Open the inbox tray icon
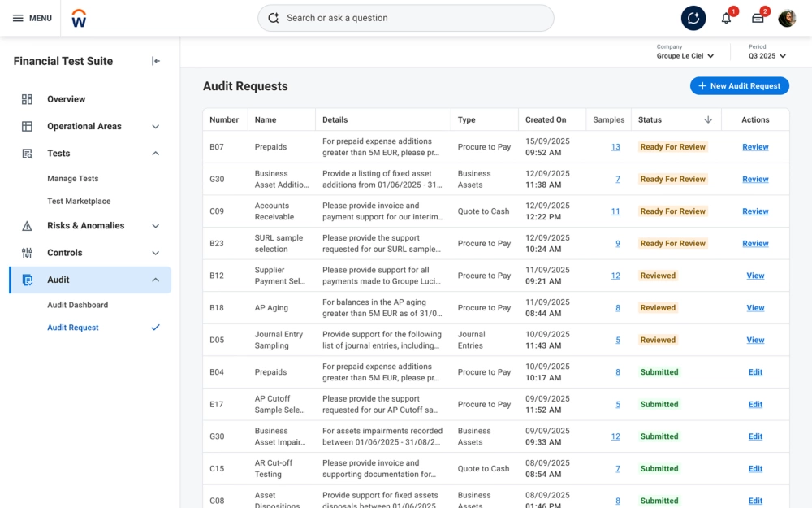 (758, 18)
